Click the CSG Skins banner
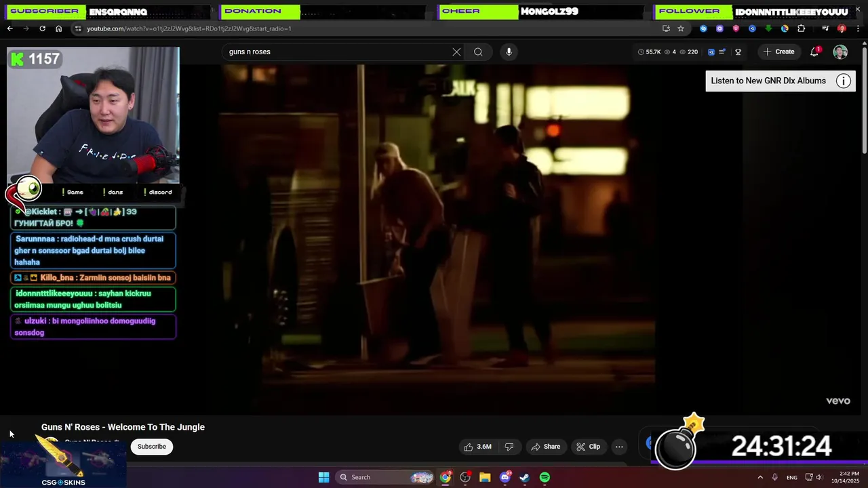 [63, 464]
